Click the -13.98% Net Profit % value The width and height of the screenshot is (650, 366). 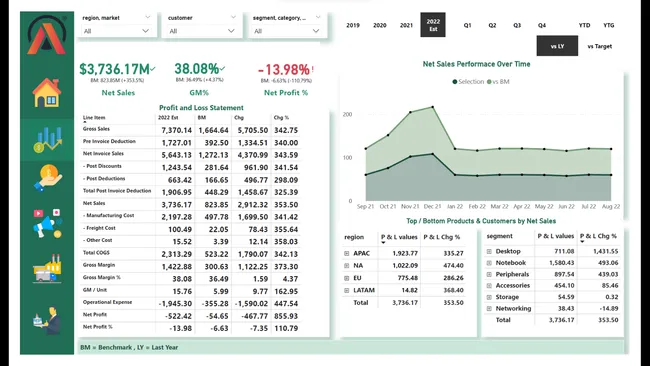(285, 69)
